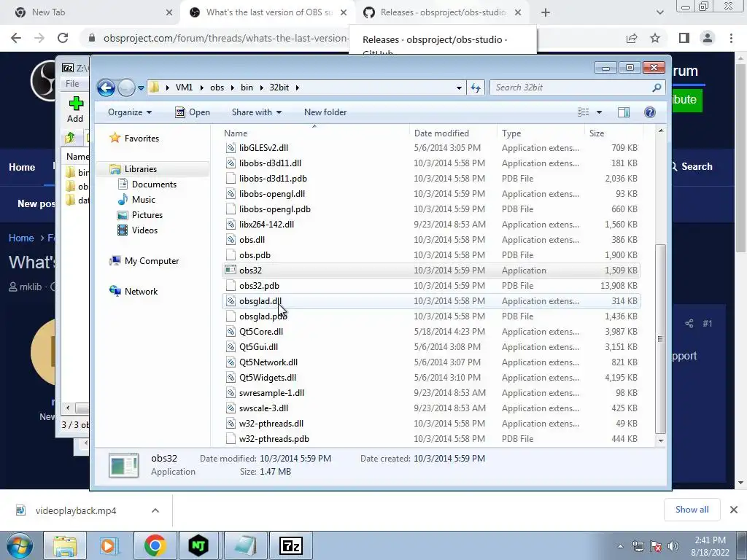Image resolution: width=747 pixels, height=560 pixels.
Task: Click New folder button
Action: point(325,112)
